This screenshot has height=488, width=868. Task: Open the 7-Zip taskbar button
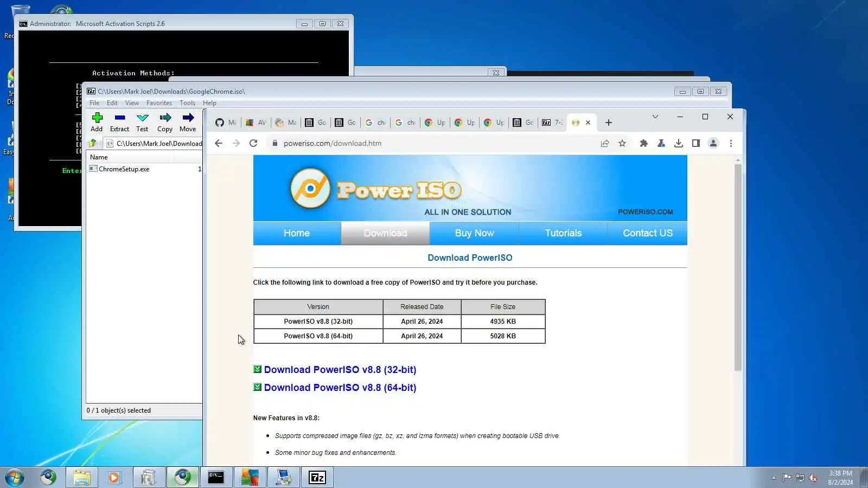(x=317, y=477)
